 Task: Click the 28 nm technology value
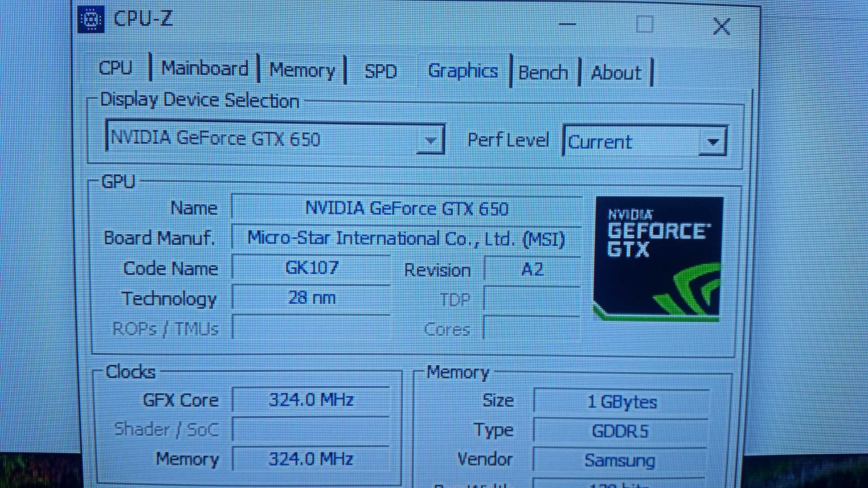click(311, 298)
